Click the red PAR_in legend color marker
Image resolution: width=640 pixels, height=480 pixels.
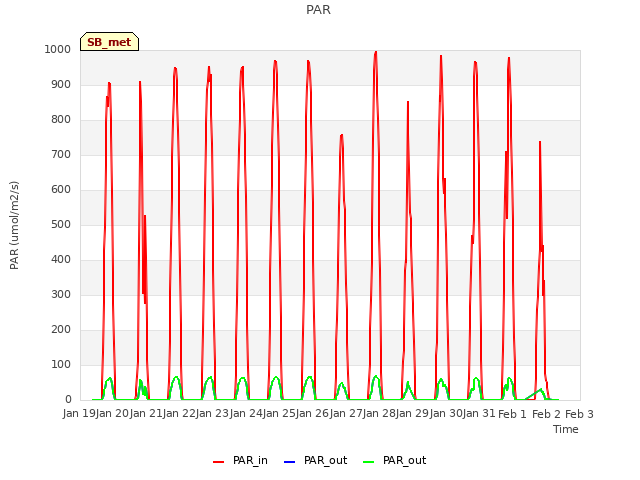click(218, 462)
